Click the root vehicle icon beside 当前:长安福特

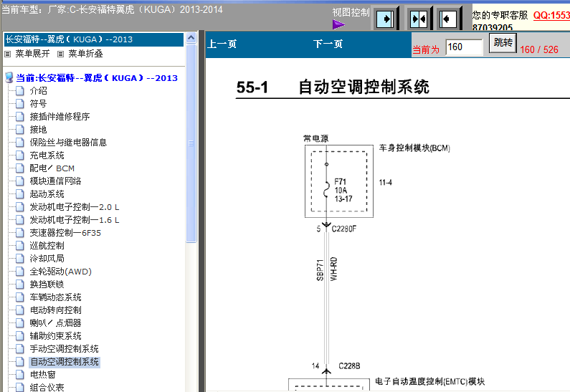pyautogui.click(x=9, y=77)
